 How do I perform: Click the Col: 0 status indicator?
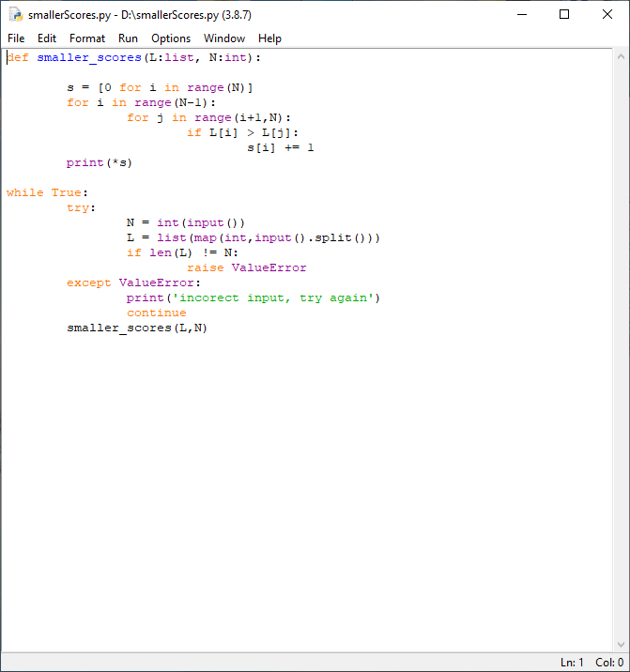608,663
